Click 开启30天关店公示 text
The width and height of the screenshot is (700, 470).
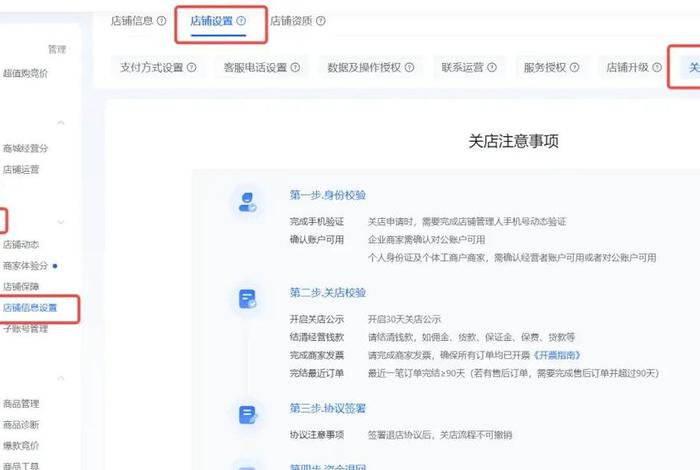click(404, 319)
